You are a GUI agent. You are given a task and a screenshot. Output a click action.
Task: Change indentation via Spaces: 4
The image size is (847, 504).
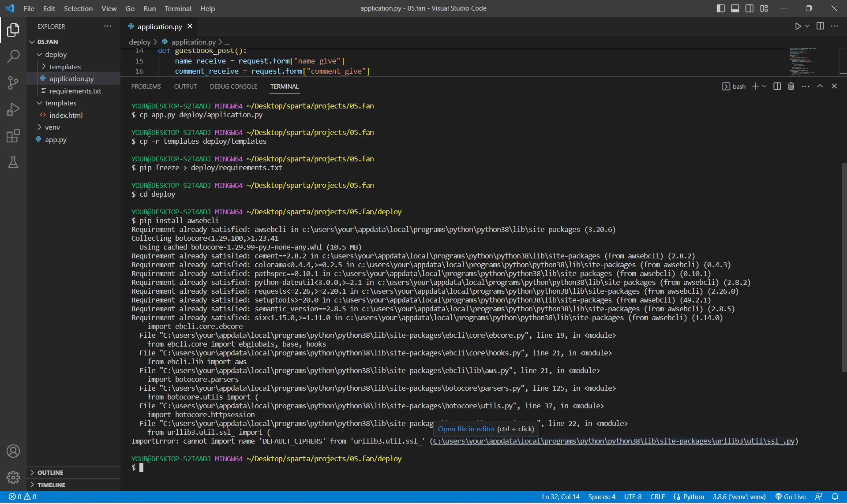pos(602,497)
